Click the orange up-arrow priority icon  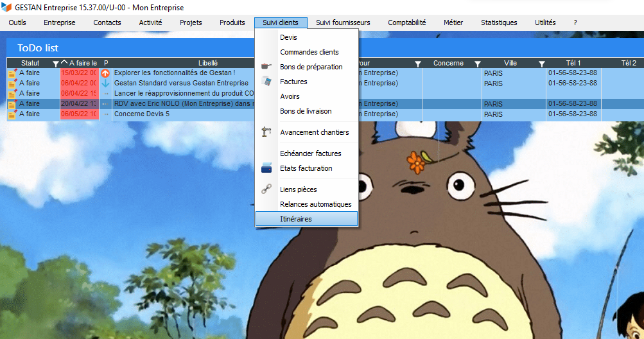click(x=106, y=73)
